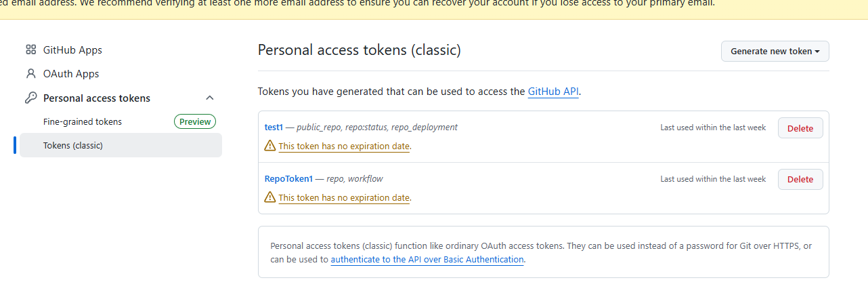Click the warning triangle under RepoToken1 token
The width and height of the screenshot is (868, 295).
pos(270,197)
